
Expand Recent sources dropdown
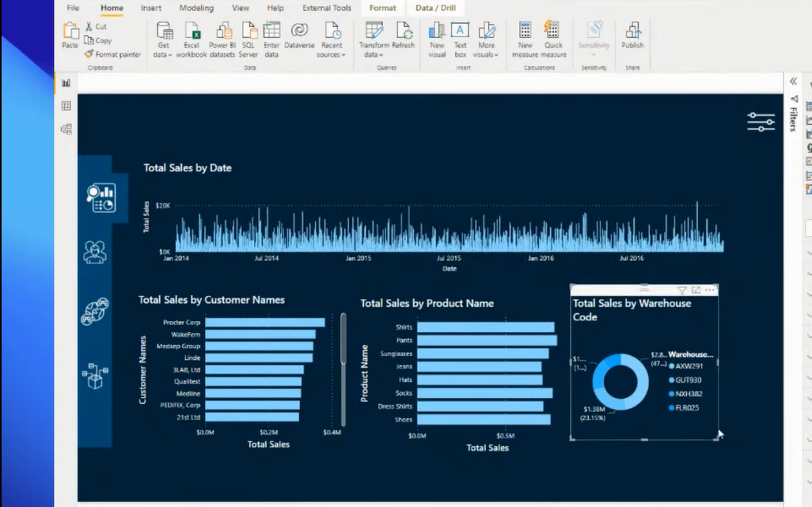(x=332, y=40)
